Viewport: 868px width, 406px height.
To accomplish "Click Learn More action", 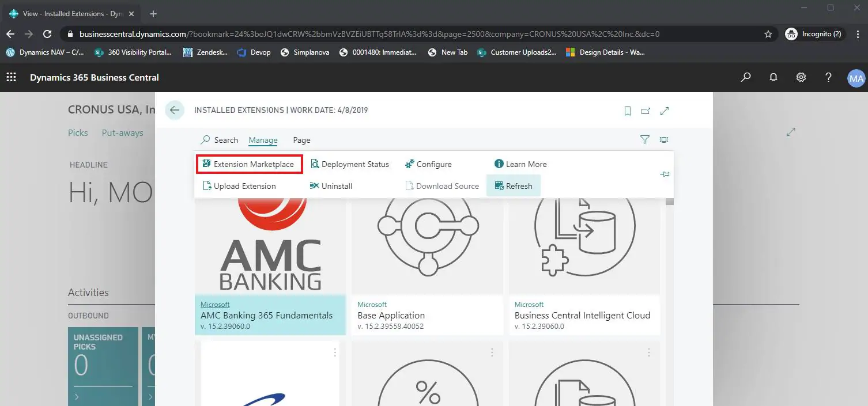I will [x=520, y=164].
